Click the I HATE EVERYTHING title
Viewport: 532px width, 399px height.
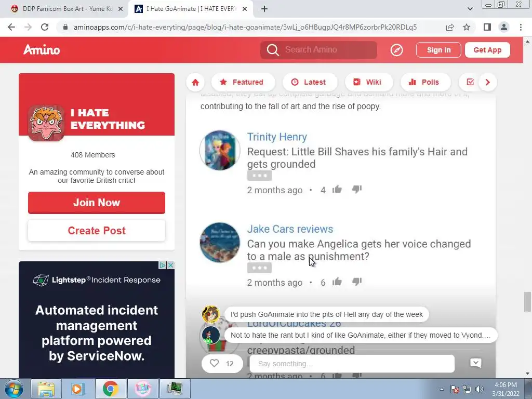[x=108, y=119]
